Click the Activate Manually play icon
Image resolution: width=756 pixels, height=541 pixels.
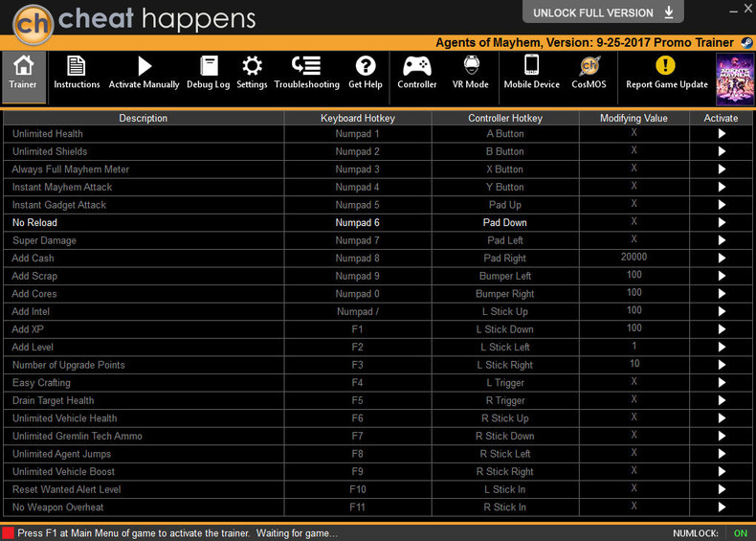tap(144, 74)
